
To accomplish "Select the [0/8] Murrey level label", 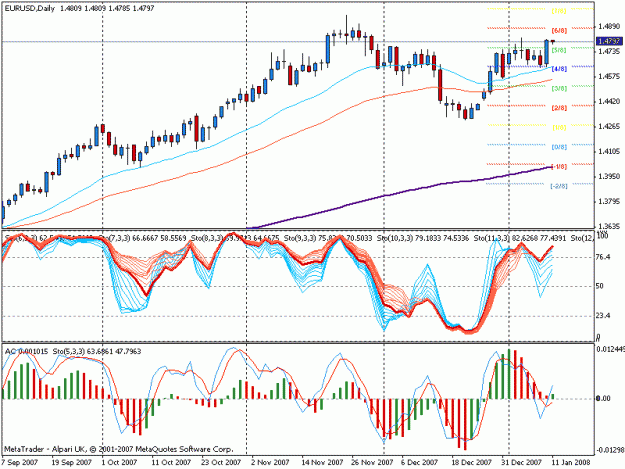I will [559, 147].
